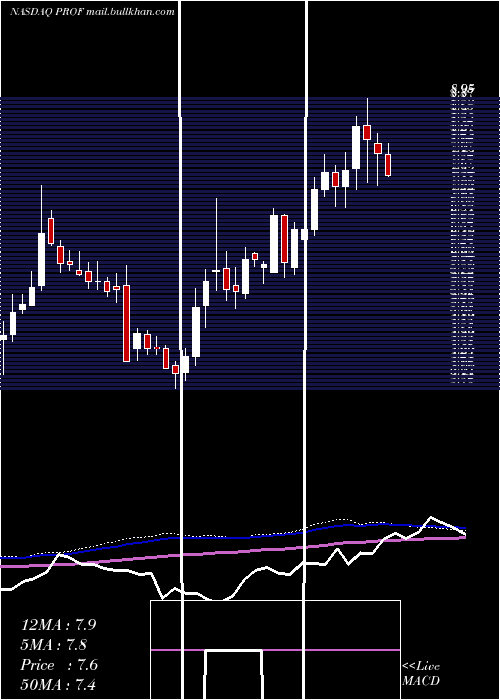This screenshot has height=700, width=500.
Task: Click the Price : 7.6 value
Action: pyautogui.click(x=59, y=665)
